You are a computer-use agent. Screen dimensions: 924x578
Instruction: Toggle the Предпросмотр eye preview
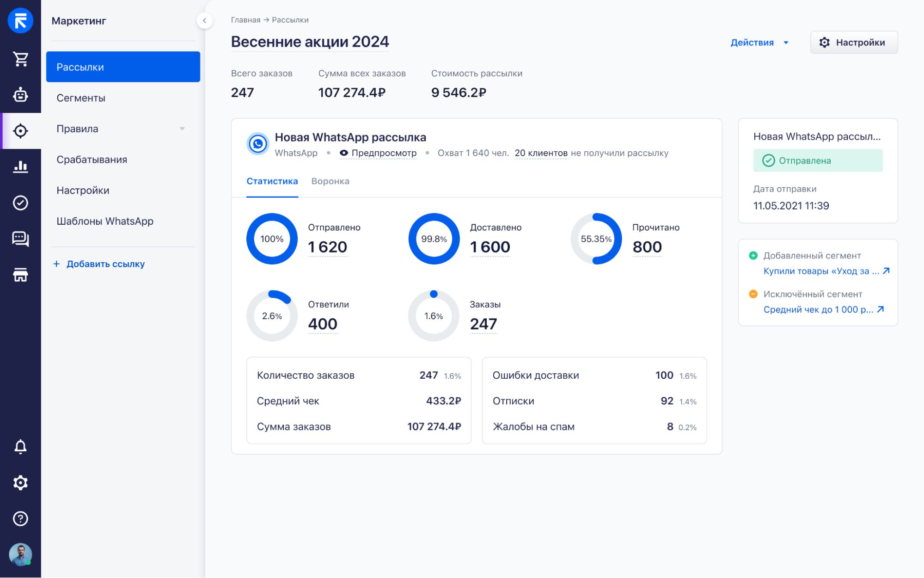[x=378, y=153]
